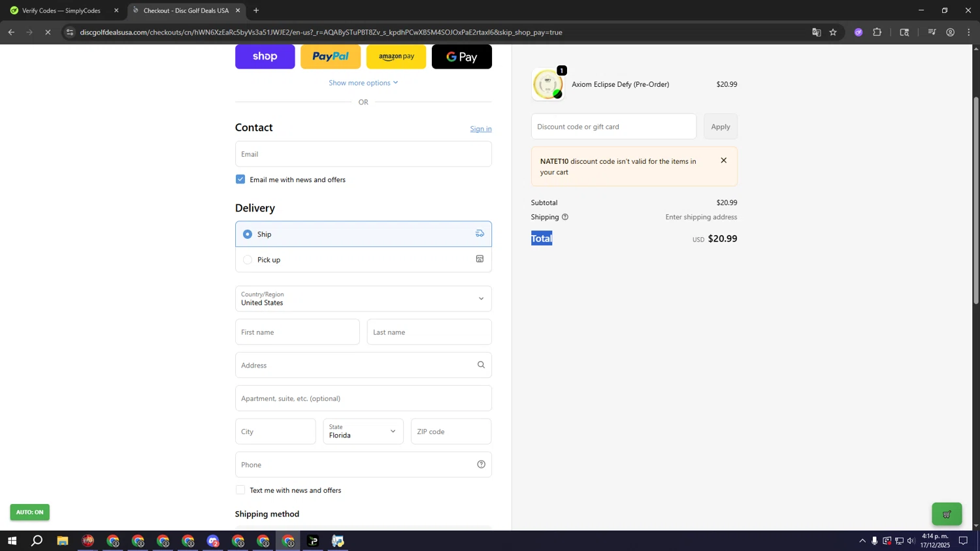Open the purple extension icon in toolbar
Viewport: 980px width, 551px height.
coord(858,32)
